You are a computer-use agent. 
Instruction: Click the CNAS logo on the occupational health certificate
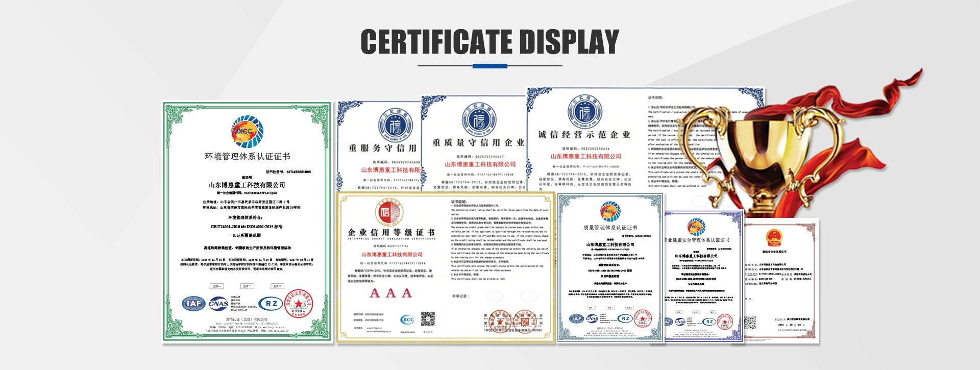click(680, 322)
